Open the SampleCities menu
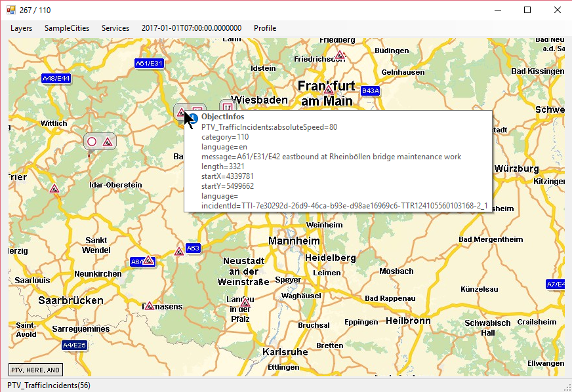 (x=67, y=28)
